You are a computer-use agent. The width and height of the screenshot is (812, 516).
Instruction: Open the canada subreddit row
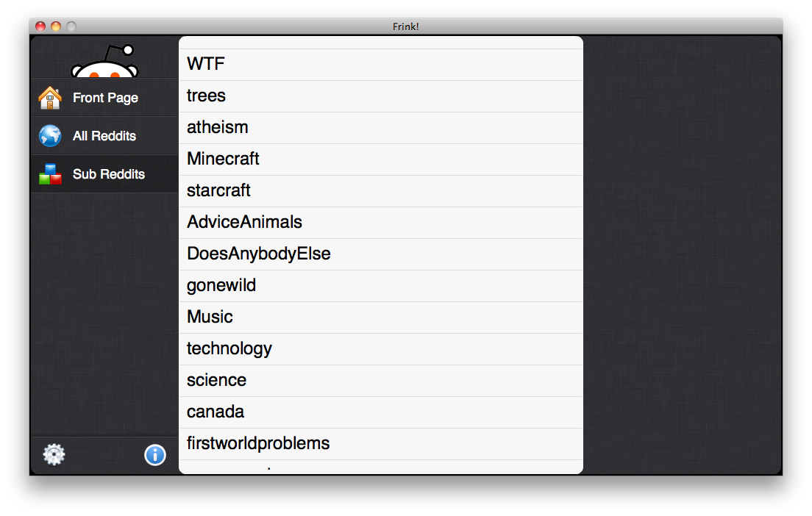[381, 412]
